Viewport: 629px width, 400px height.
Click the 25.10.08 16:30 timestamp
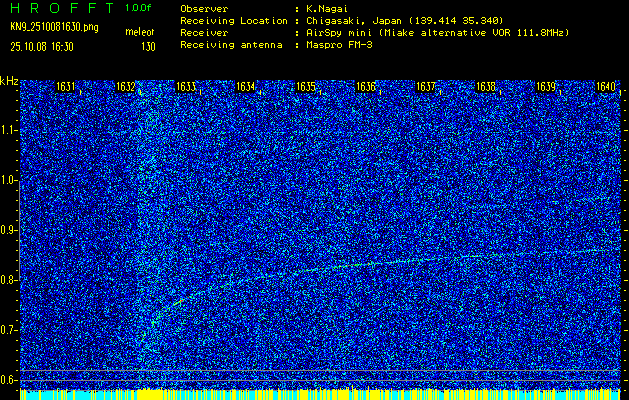(43, 46)
